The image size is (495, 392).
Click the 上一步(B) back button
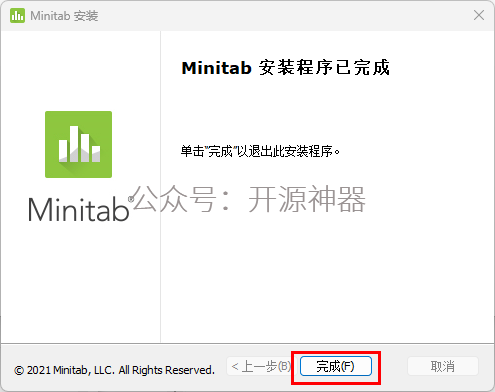click(261, 366)
